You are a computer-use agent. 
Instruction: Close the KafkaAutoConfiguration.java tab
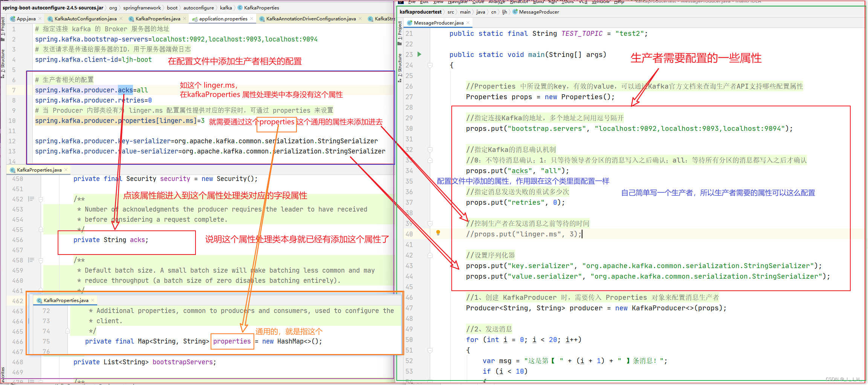pyautogui.click(x=121, y=18)
